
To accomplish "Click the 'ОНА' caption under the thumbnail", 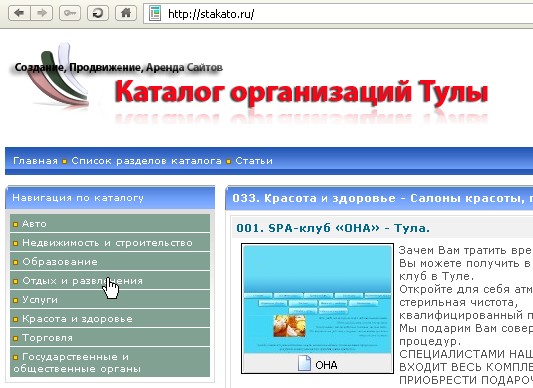I will click(x=326, y=365).
